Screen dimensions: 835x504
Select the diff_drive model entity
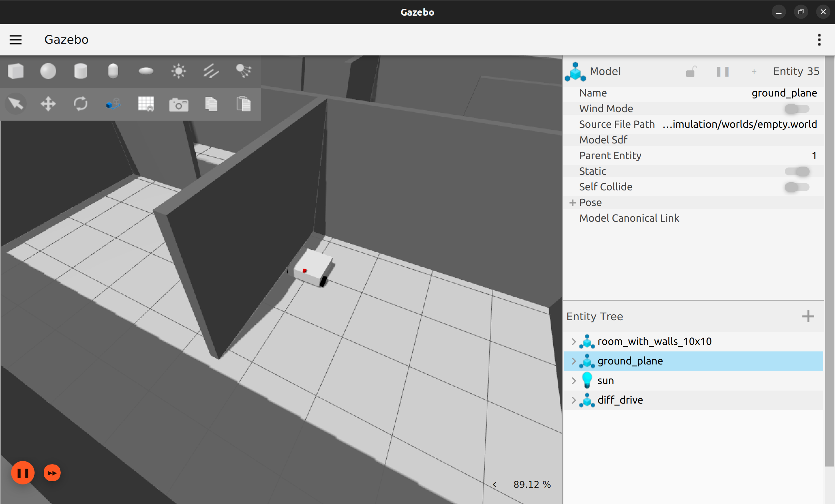693,400
